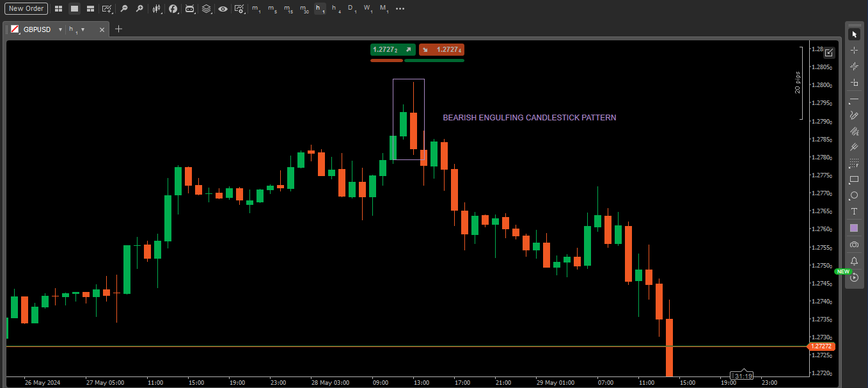Toggle the eye viewing mode icon
Image resolution: width=868 pixels, height=388 pixels.
coord(223,9)
